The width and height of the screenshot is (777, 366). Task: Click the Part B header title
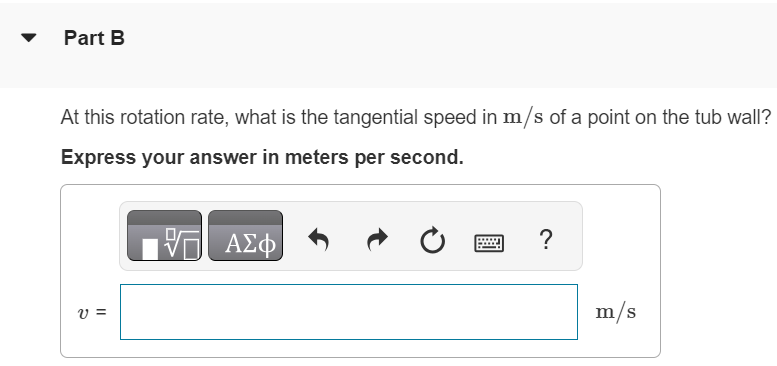tap(94, 38)
